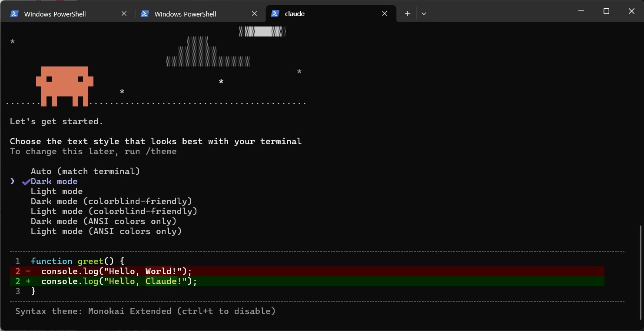Image resolution: width=644 pixels, height=331 pixels.
Task: Open the new tab profile dropdown
Action: click(x=424, y=14)
